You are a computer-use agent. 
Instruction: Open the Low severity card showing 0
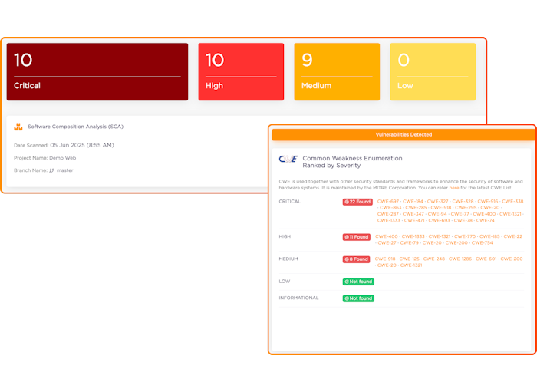coord(433,72)
